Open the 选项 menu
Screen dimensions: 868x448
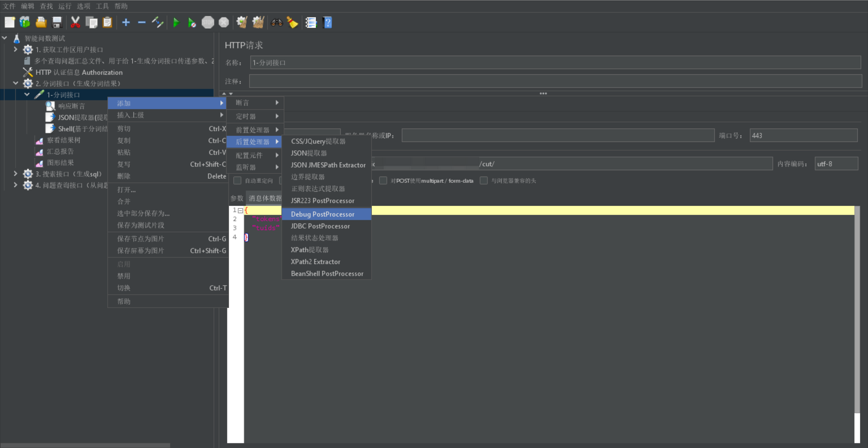tap(83, 6)
